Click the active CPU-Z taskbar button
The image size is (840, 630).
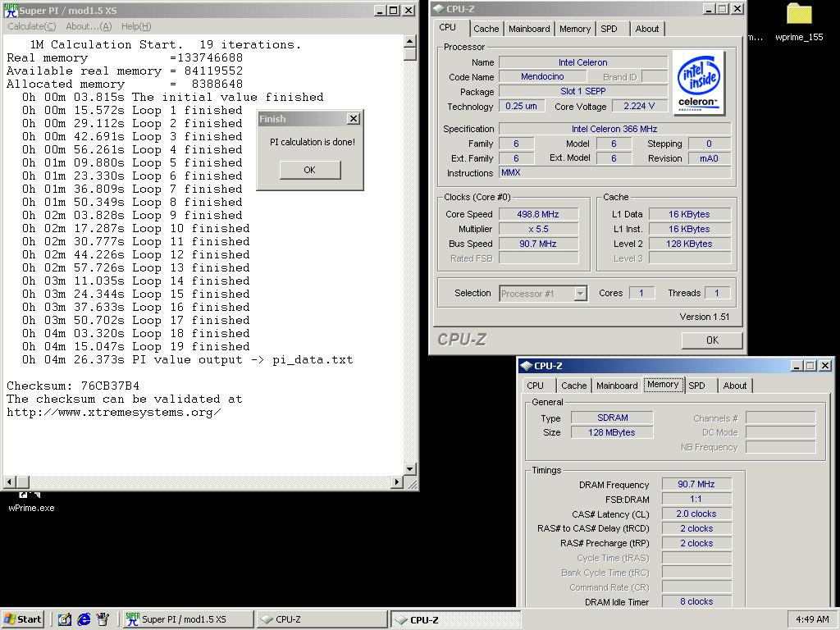[x=455, y=619]
